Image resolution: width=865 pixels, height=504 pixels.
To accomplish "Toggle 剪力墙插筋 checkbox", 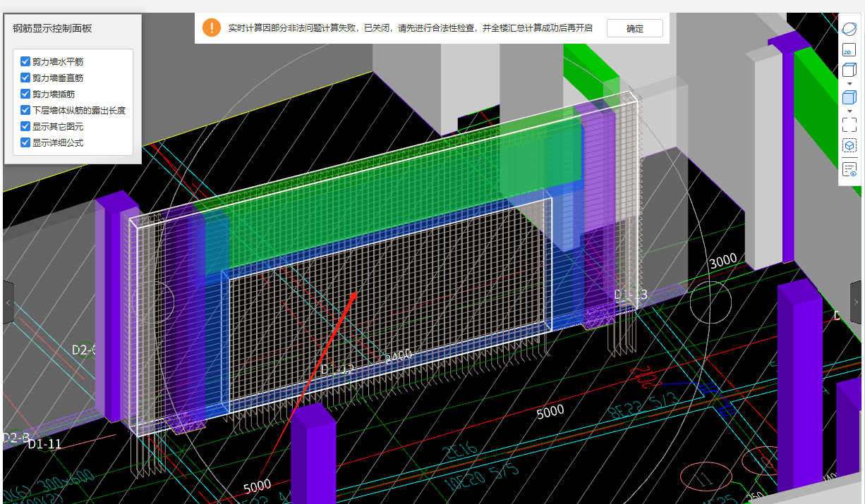I will [25, 94].
